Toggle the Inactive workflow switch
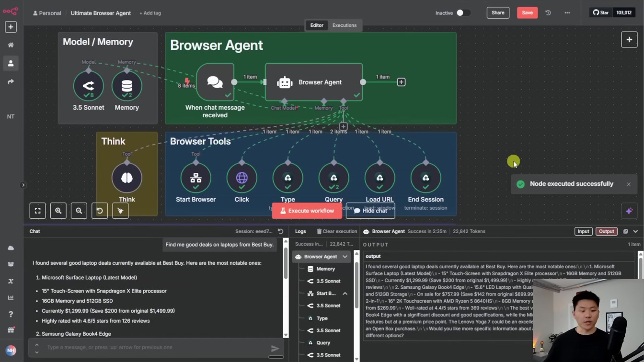 click(463, 13)
